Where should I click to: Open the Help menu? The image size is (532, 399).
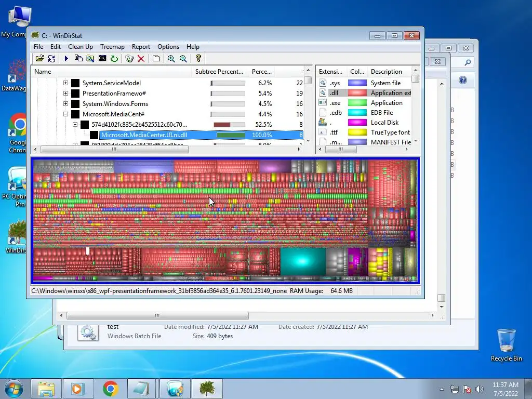point(193,47)
